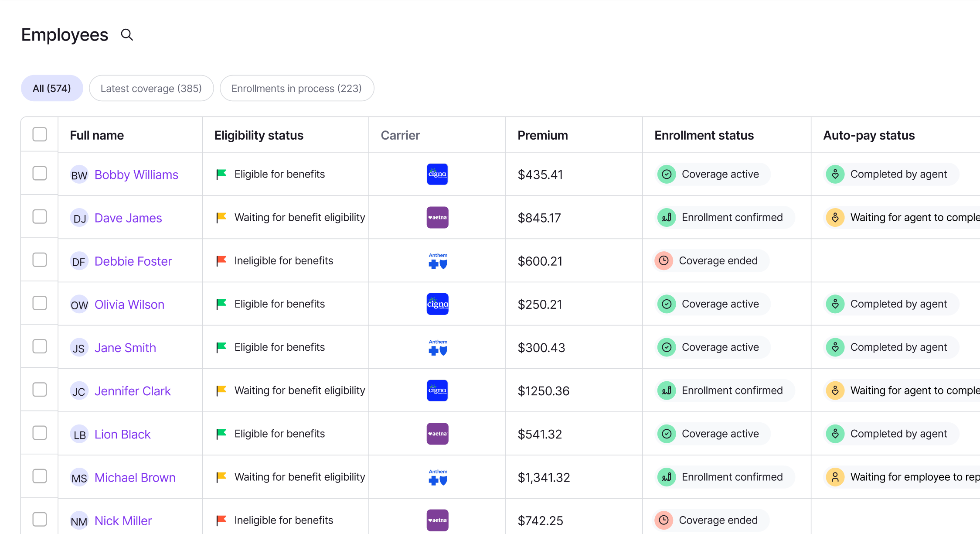Check the checkbox next to Nick Miller

(x=39, y=519)
